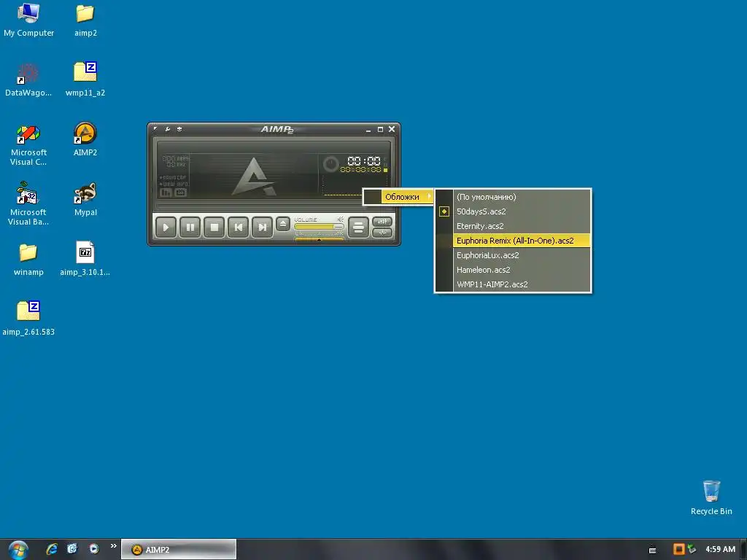The height and width of the screenshot is (560, 747).
Task: Click the keyboard tray icon
Action: point(653,550)
